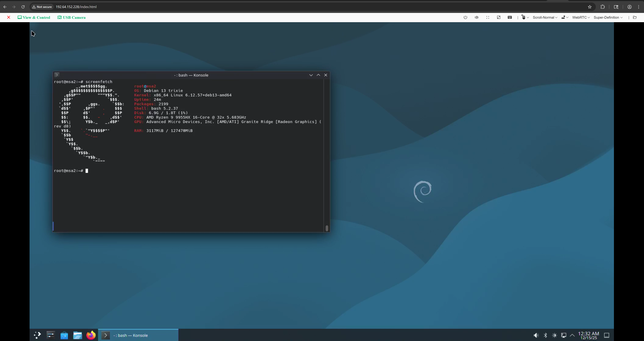644x341 pixels.
Task: Click the bash Konsole taskbar entry
Action: [x=138, y=335]
